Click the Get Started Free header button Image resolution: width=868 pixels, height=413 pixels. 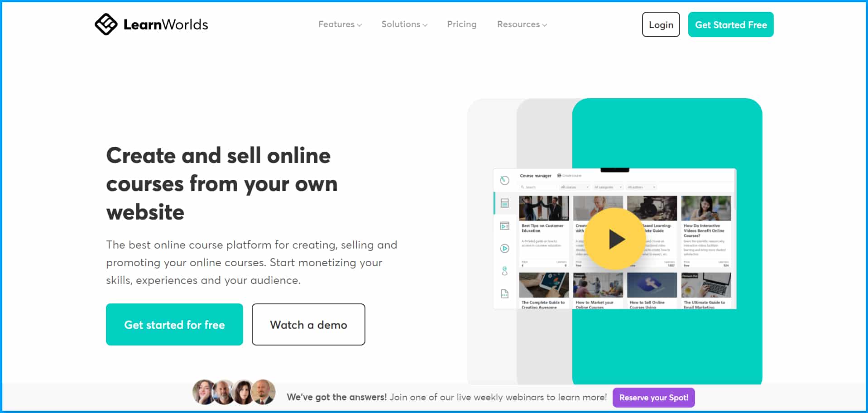(x=730, y=24)
